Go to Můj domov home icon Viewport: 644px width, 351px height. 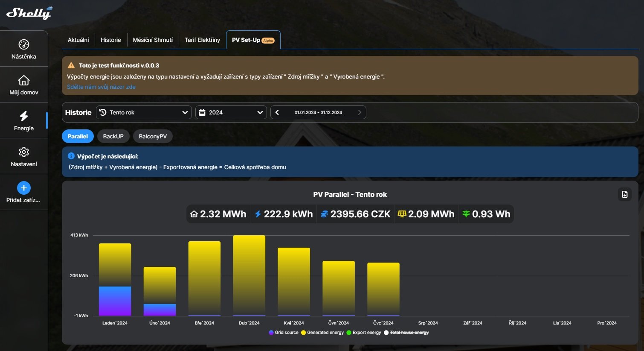tap(24, 80)
